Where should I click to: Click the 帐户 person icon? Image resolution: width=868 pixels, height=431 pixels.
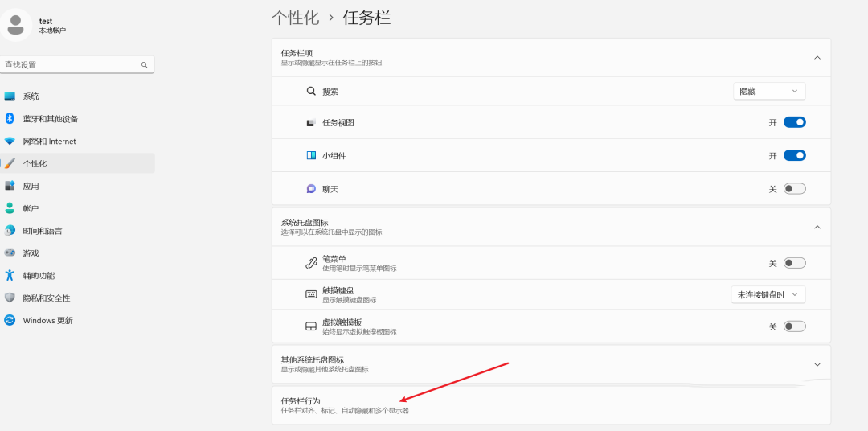point(10,208)
